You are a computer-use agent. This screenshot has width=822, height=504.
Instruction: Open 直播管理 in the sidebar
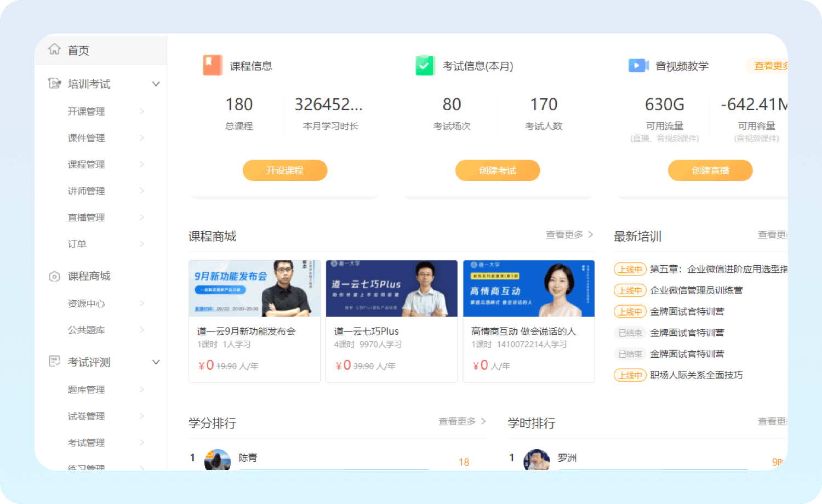point(87,217)
